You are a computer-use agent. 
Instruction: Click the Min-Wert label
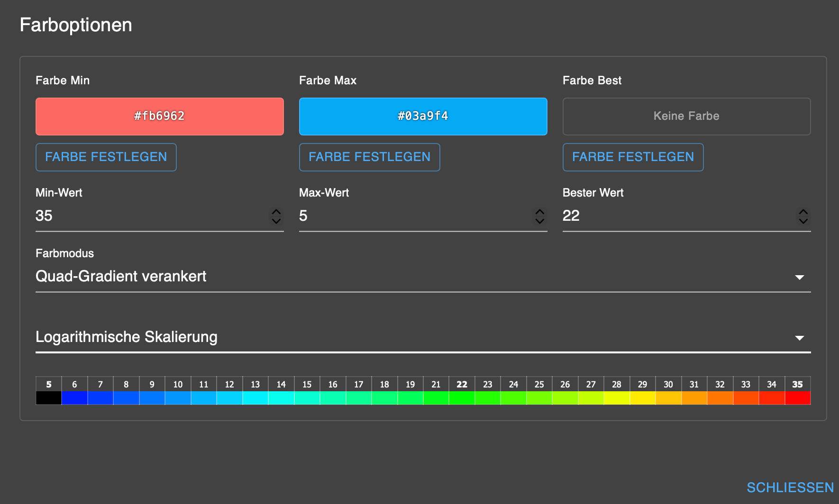coord(59,193)
